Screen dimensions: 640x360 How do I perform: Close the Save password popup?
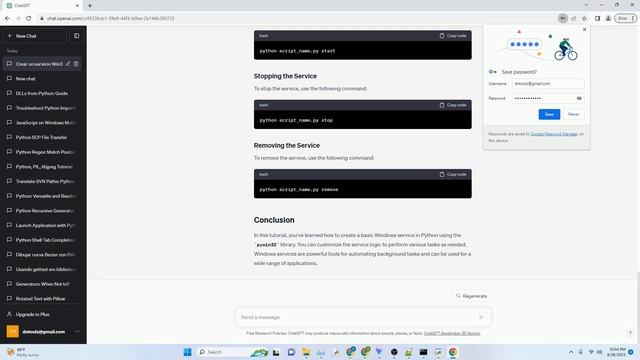click(x=584, y=29)
